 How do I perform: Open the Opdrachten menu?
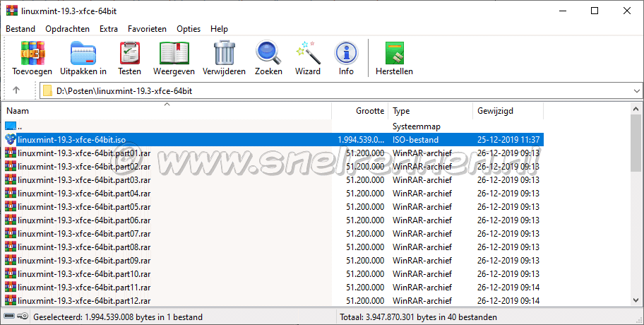(x=67, y=29)
